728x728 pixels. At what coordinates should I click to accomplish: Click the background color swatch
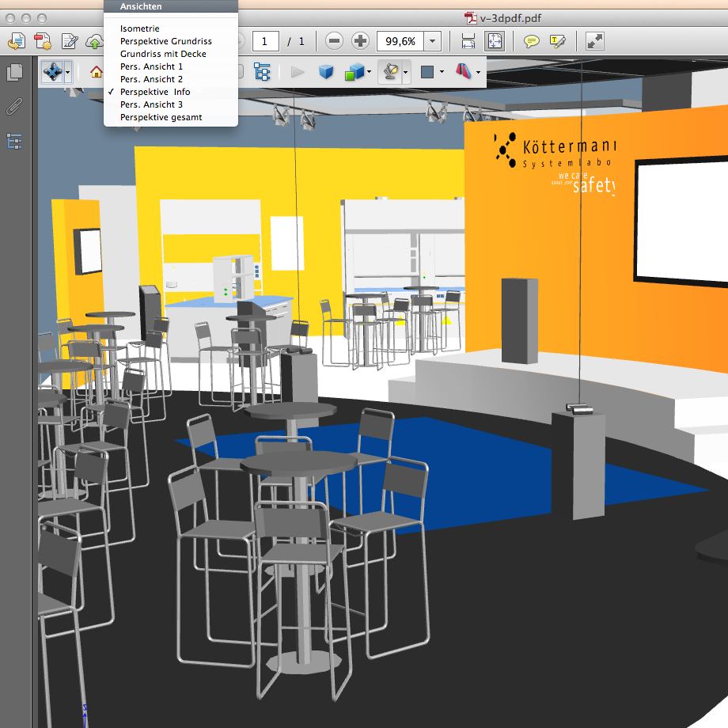[427, 73]
